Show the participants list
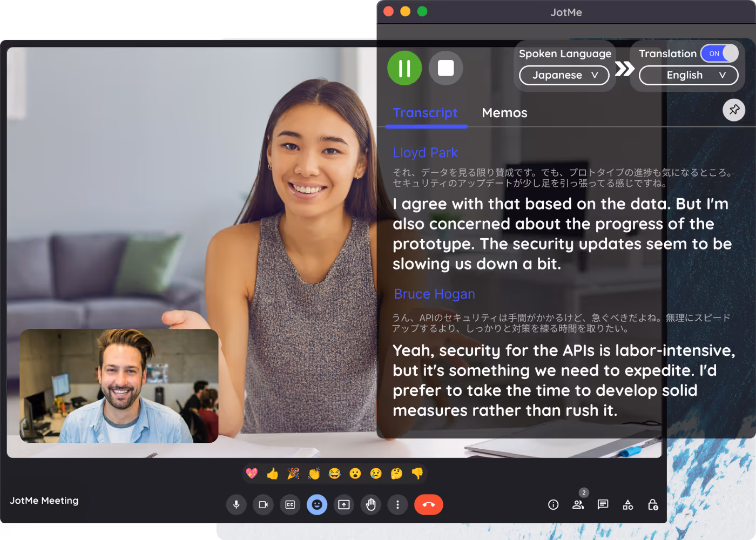 pyautogui.click(x=578, y=504)
